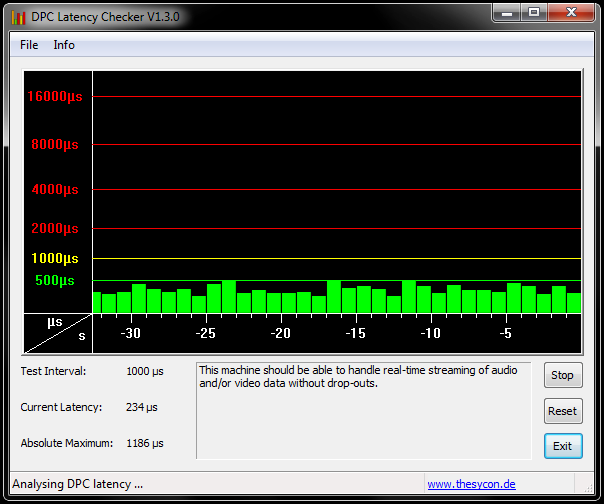Click the -25 time axis label
Image resolution: width=604 pixels, height=504 pixels.
point(205,333)
